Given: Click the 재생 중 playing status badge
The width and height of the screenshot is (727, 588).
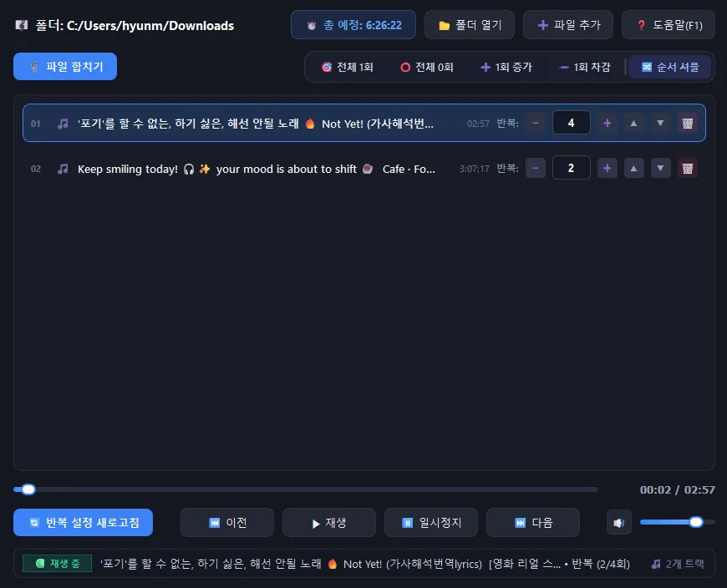Looking at the screenshot, I should (x=58, y=564).
